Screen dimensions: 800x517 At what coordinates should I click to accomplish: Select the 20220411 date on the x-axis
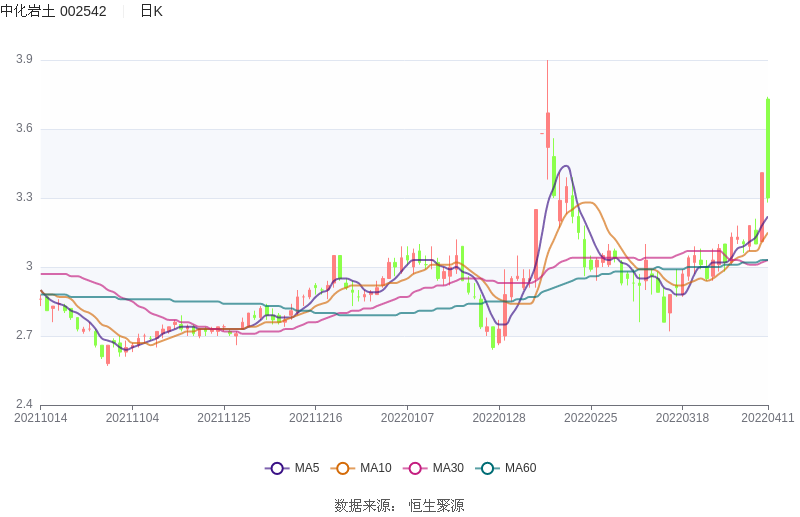767,418
